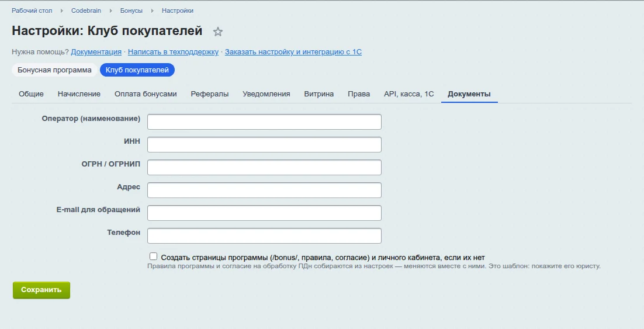Click the checkbox label "Создать страницы программы"
Screen dimensions: 644x329
[x=323, y=258]
